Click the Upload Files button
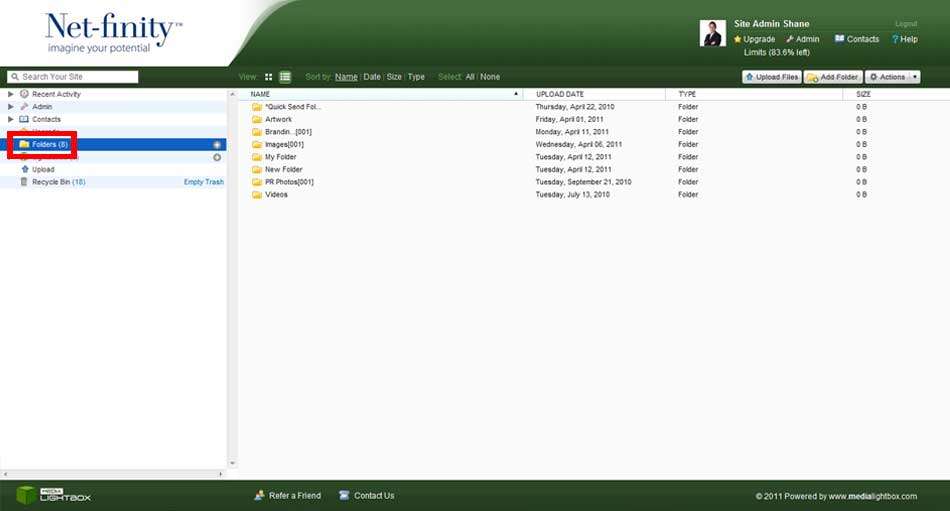950x511 pixels. (771, 77)
